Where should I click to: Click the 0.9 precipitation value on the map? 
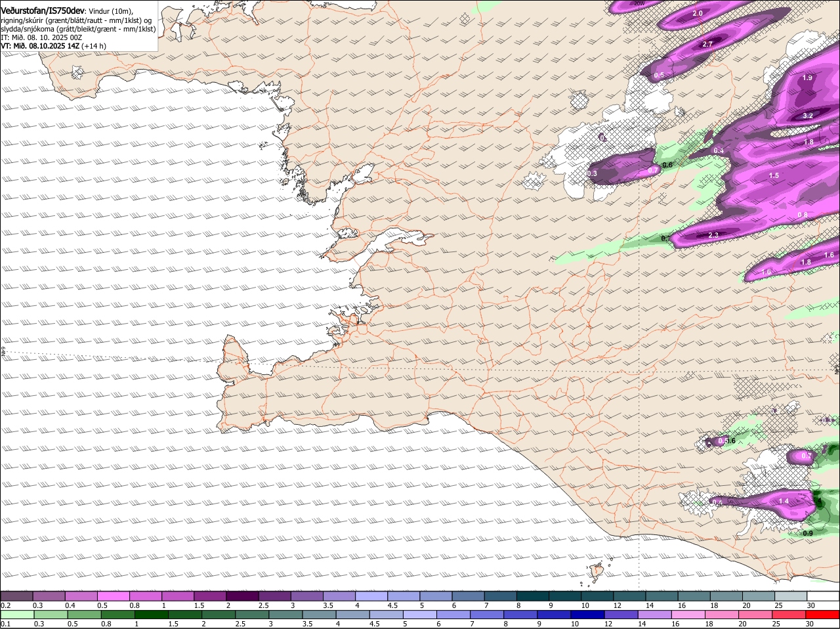coord(808,533)
